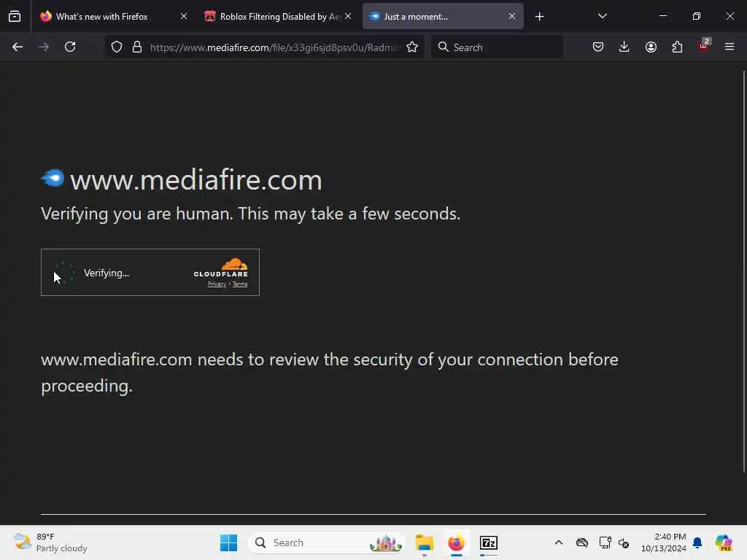Open tracking protection shield icon

pos(117,47)
